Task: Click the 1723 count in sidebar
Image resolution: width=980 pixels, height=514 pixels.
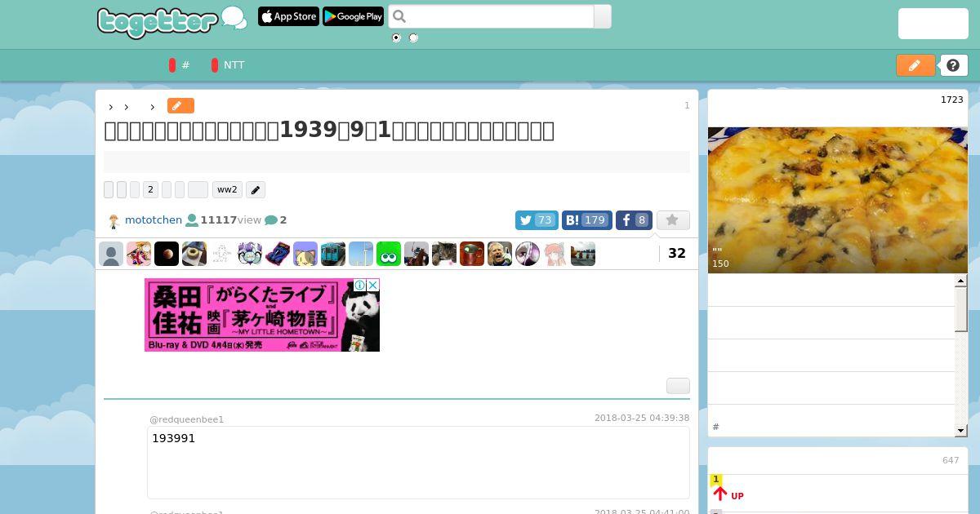Action: click(x=952, y=100)
